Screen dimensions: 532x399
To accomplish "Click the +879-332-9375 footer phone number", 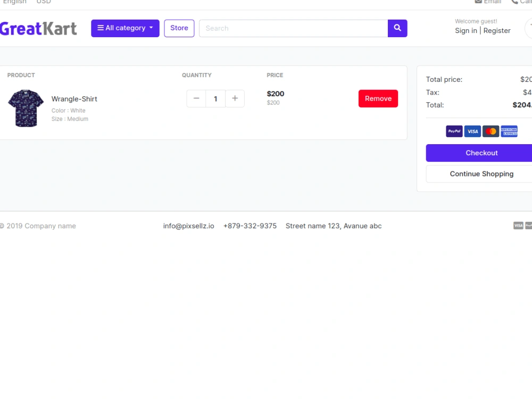I will [250, 226].
